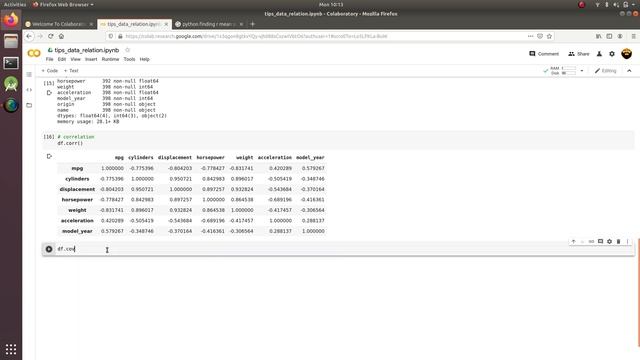This screenshot has width=640, height=360.
Task: Open the Help menu
Action: 144,59
